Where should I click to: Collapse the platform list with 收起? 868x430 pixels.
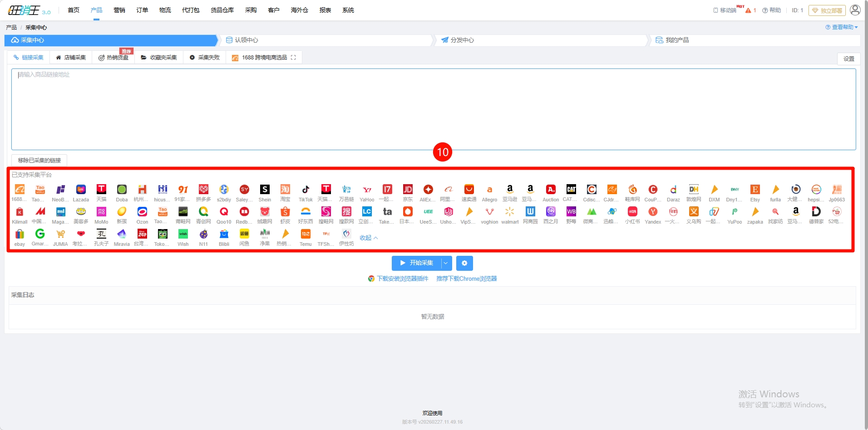pos(369,238)
